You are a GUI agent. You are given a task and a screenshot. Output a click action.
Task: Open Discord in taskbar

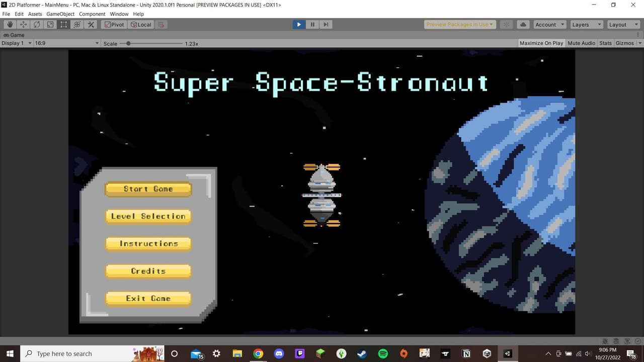279,354
